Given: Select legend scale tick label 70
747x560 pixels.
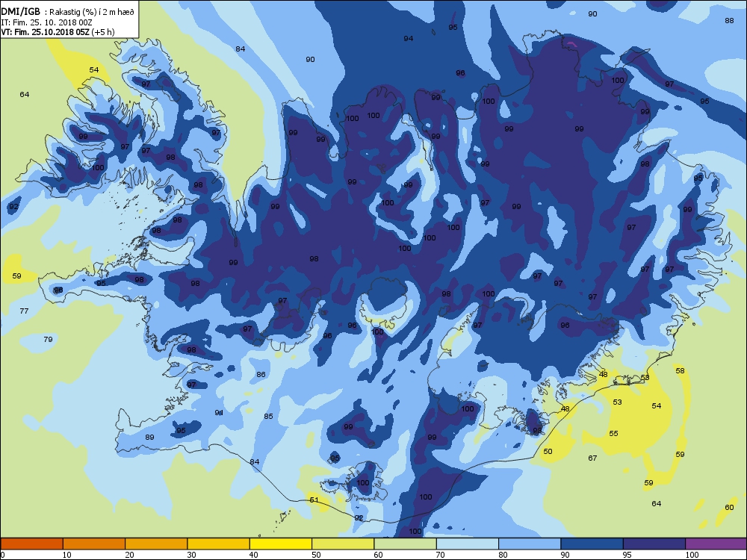Looking at the screenshot, I should (441, 555).
